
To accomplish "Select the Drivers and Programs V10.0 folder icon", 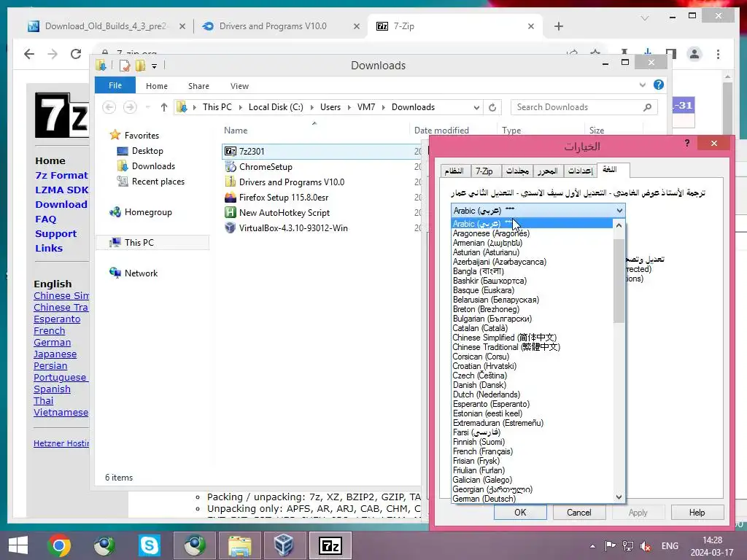I will 231,182.
